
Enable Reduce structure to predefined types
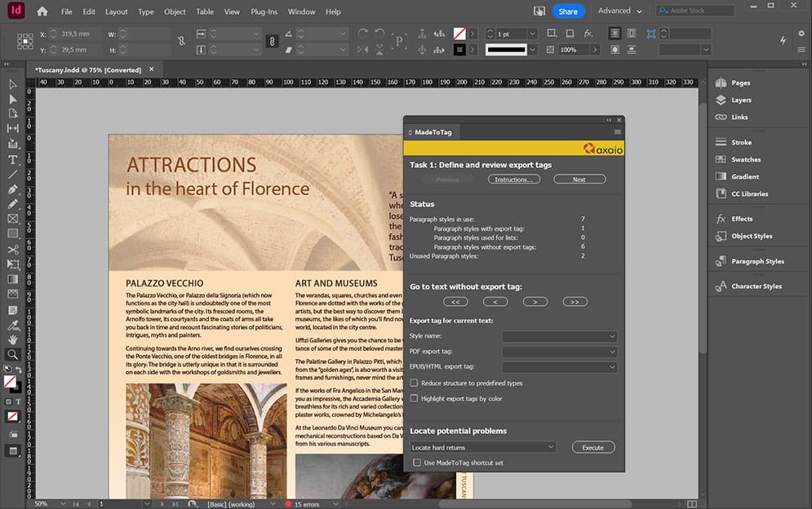[414, 383]
